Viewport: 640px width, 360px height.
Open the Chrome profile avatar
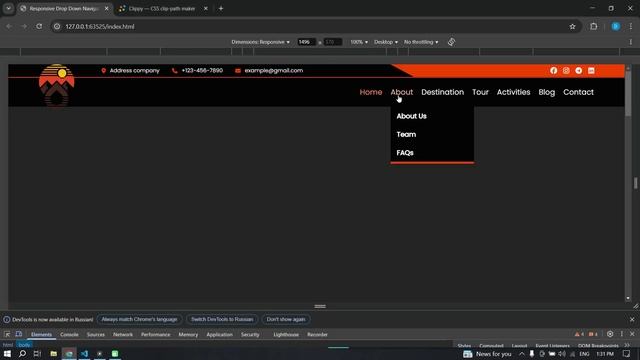coord(616,27)
